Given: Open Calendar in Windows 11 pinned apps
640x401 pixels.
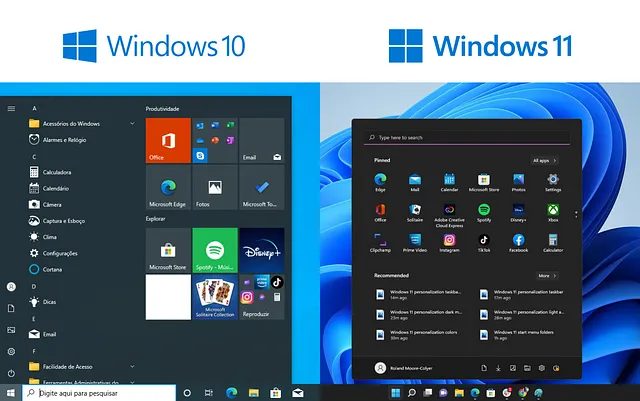Looking at the screenshot, I should 449,182.
